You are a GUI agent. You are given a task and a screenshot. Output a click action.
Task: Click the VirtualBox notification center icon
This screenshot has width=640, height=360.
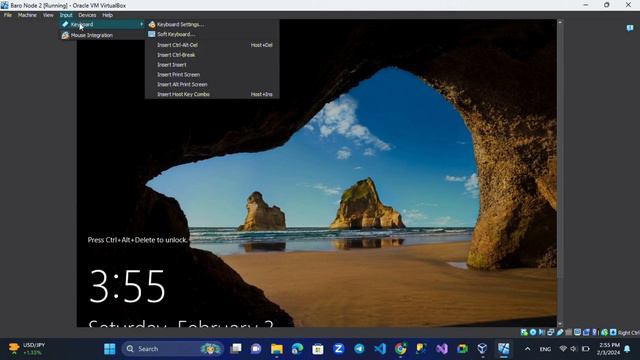[630, 28]
